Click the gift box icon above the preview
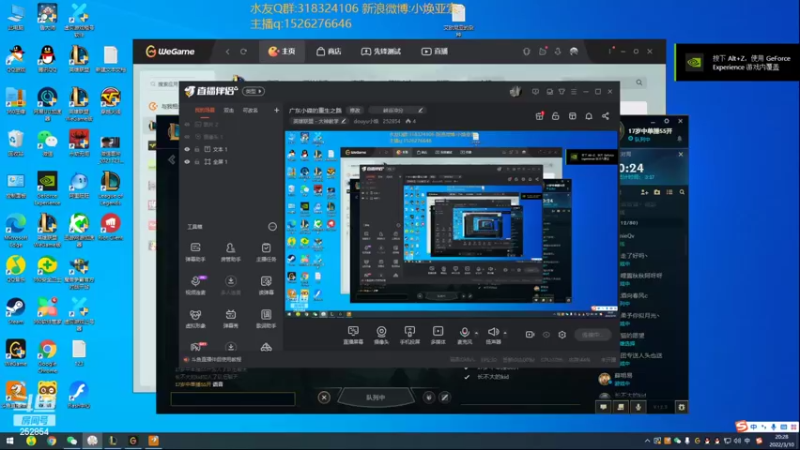Viewport: 800px width, 450px height. (x=539, y=116)
